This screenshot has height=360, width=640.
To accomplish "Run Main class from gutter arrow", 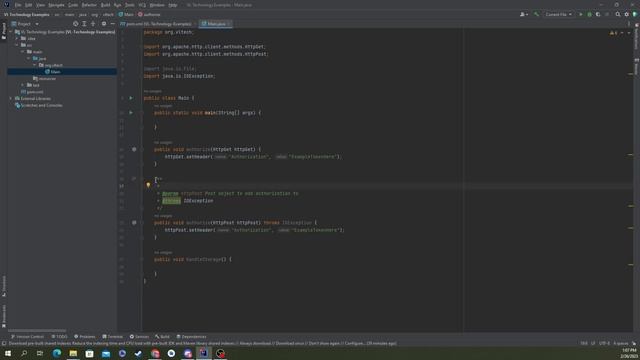I will (x=131, y=98).
